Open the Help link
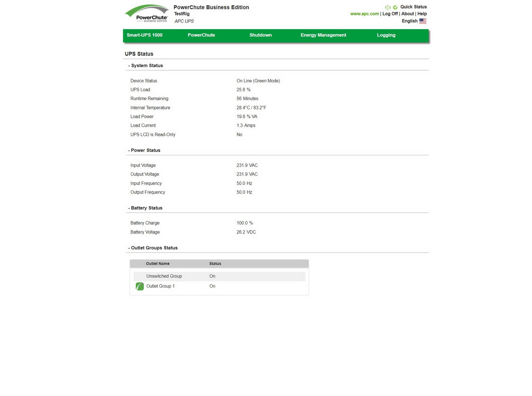 point(422,14)
